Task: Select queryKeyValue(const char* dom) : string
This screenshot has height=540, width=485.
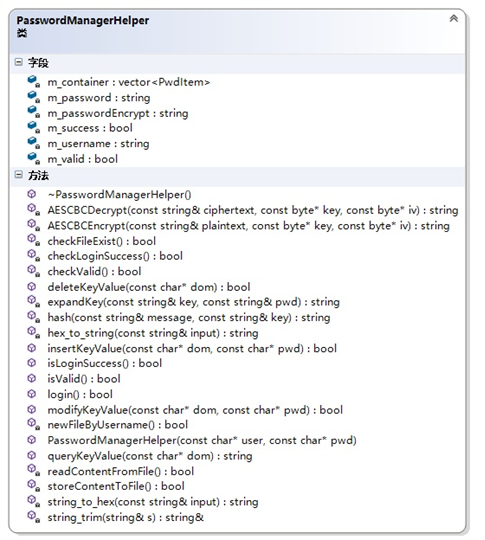Action: pyautogui.click(x=150, y=456)
